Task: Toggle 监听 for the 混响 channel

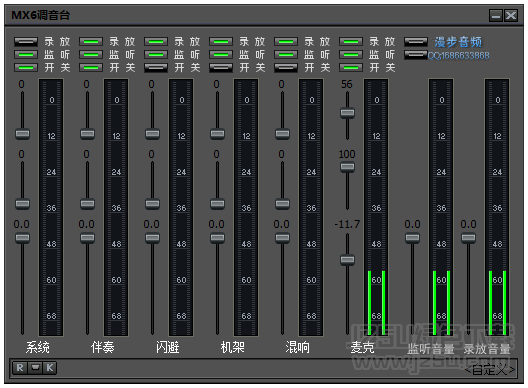Action: pyautogui.click(x=286, y=55)
